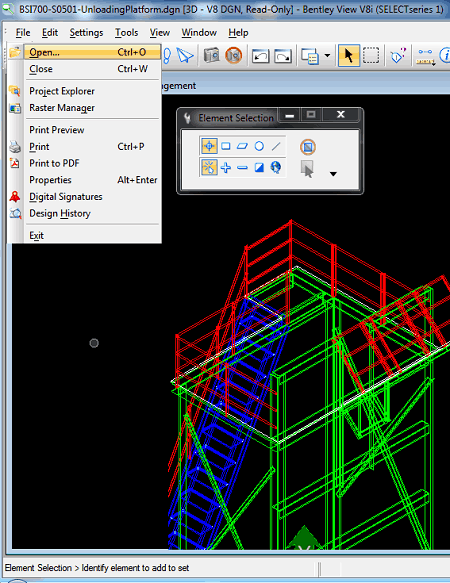Select Digital Signatures menu entry
450x583 pixels.
point(93,197)
